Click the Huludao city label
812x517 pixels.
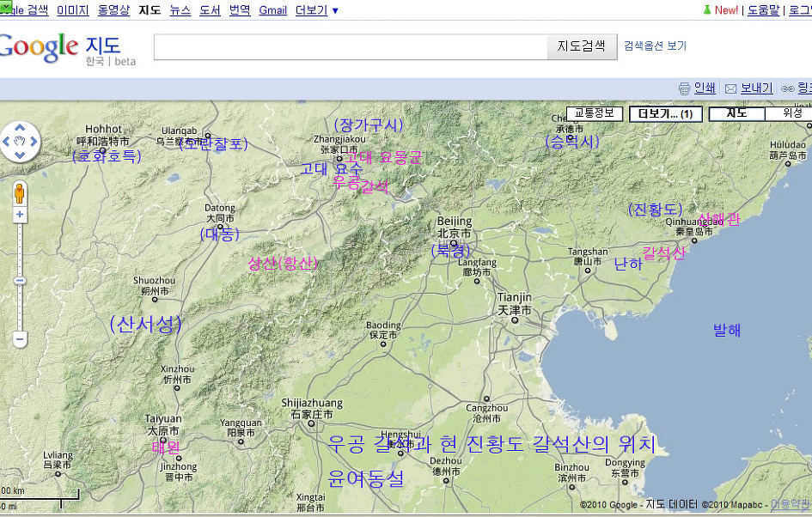(788, 149)
